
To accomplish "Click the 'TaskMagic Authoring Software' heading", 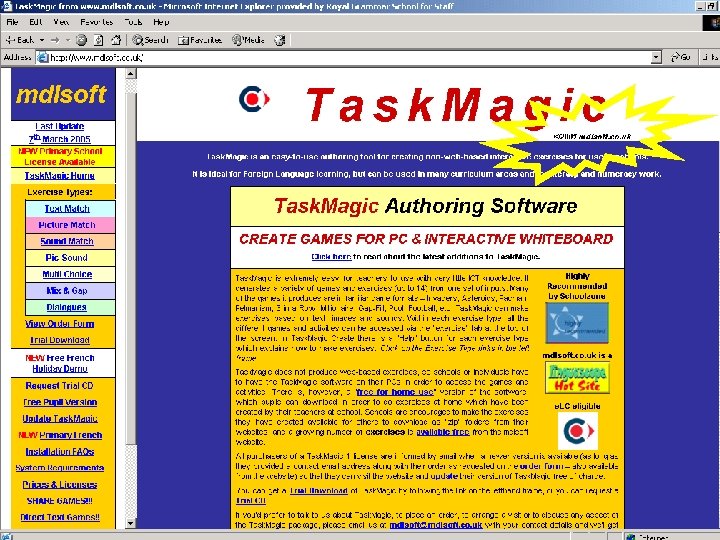I will (426, 206).
